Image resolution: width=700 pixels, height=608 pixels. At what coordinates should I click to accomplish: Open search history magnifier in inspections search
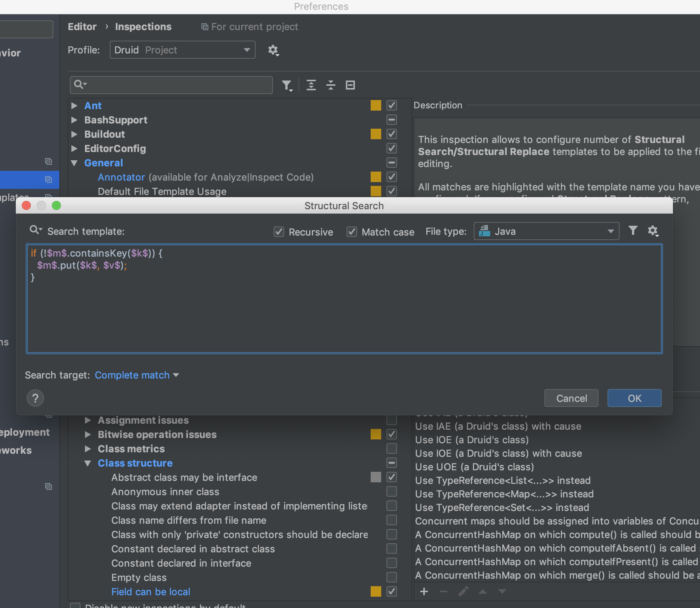[x=80, y=84]
